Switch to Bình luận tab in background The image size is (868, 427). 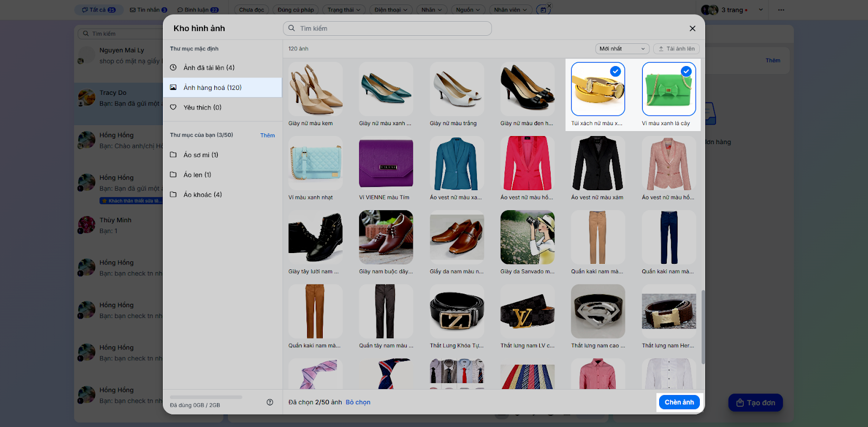[198, 10]
